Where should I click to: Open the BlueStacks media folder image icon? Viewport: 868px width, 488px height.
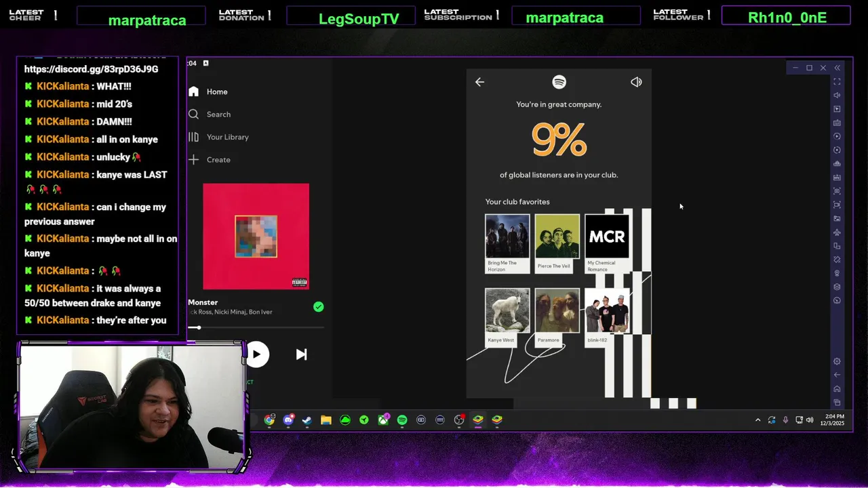pos(837,218)
